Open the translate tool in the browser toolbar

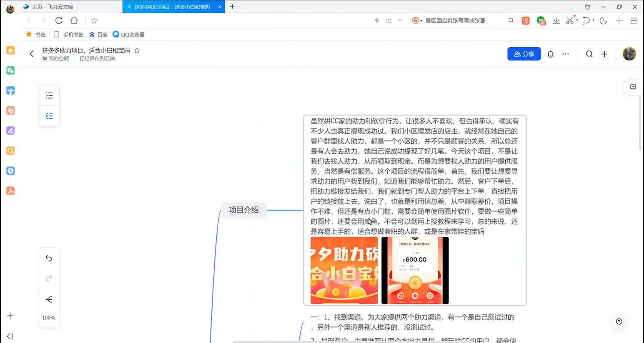pos(526,20)
